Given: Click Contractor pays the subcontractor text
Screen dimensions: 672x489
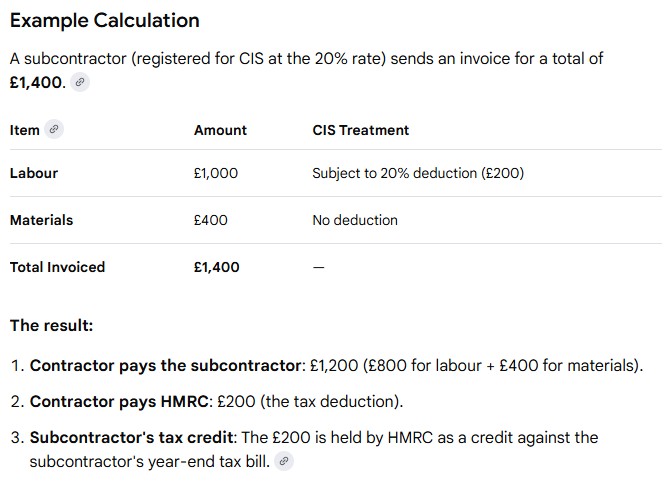Looking at the screenshot, I should 166,366.
